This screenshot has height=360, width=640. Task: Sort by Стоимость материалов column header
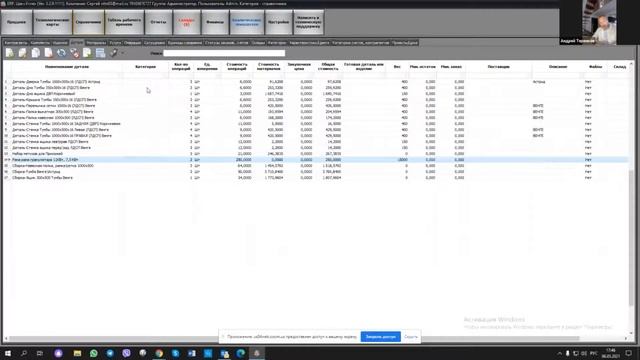tap(268, 67)
